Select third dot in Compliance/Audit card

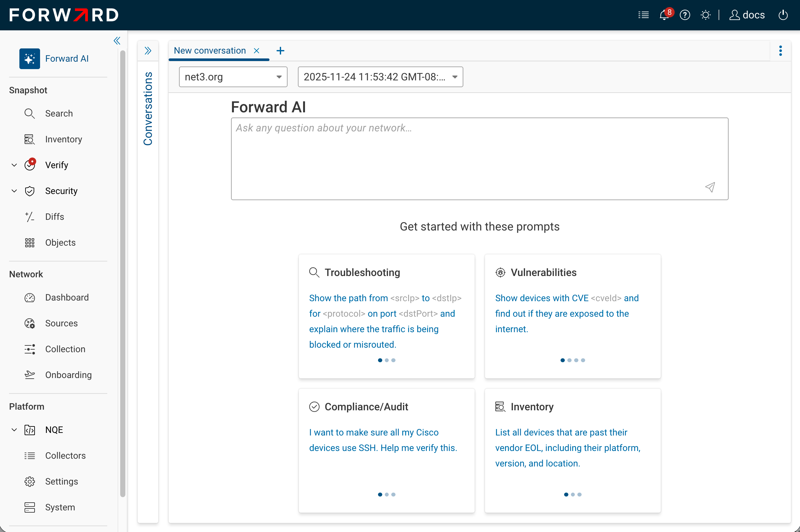coord(393,495)
